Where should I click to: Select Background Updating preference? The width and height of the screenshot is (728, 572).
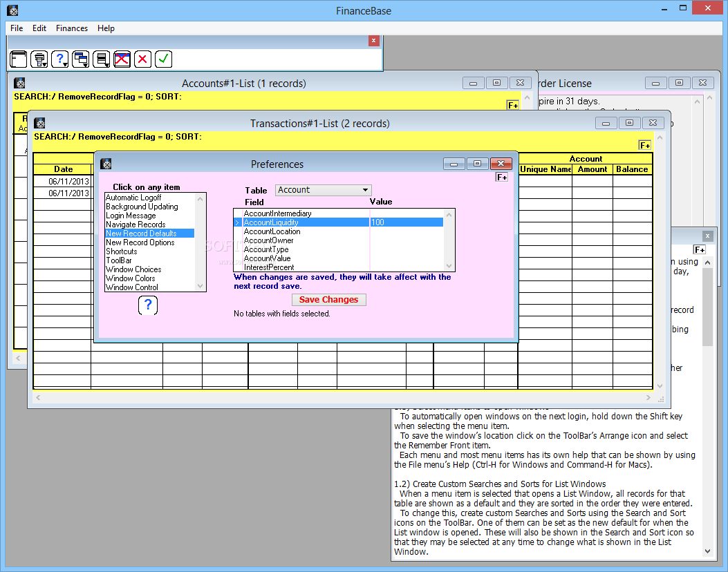(149, 207)
